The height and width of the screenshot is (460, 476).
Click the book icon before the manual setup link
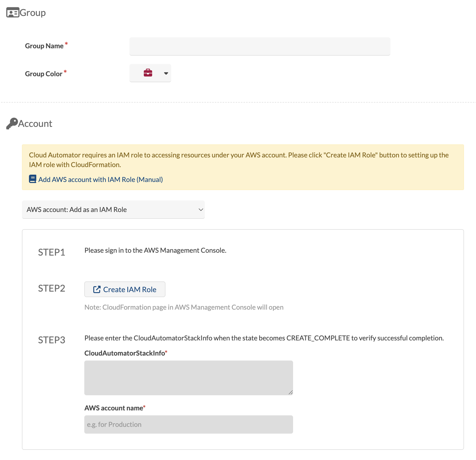32,179
